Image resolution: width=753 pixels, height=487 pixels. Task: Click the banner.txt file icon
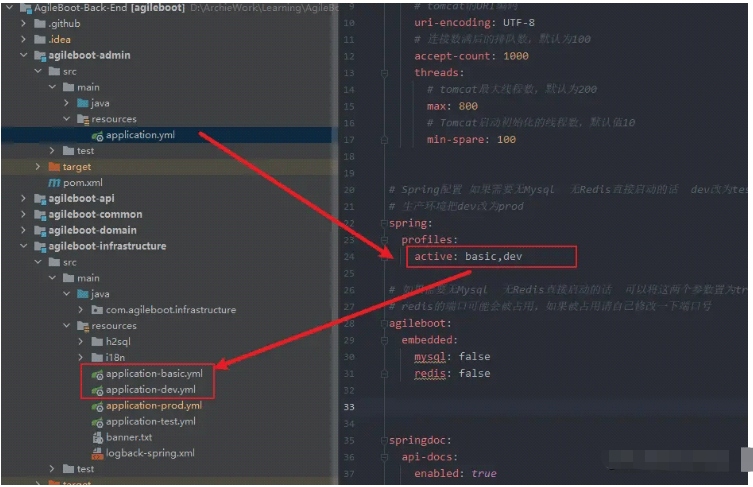pos(97,438)
